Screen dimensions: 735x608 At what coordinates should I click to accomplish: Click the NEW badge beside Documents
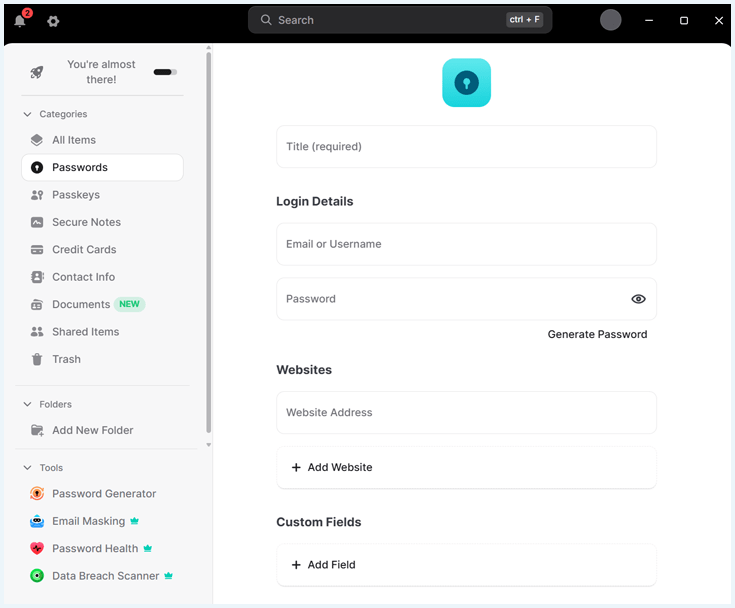129,304
